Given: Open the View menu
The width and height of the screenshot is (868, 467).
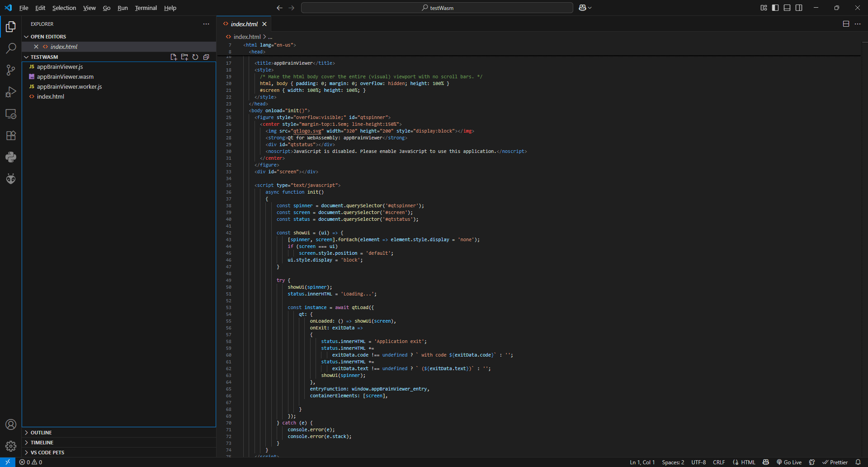Looking at the screenshot, I should click(90, 8).
